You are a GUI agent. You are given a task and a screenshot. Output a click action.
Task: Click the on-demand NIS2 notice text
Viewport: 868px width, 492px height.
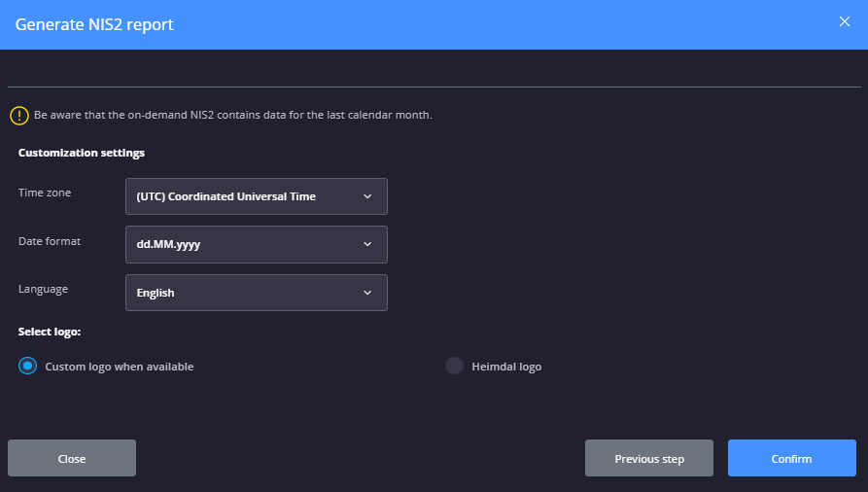pyautogui.click(x=233, y=115)
